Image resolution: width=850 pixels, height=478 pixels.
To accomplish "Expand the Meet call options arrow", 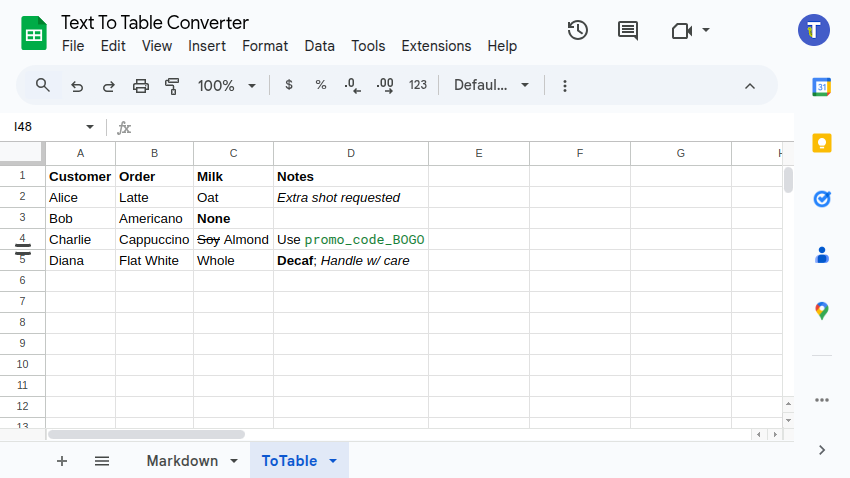I will [x=706, y=30].
